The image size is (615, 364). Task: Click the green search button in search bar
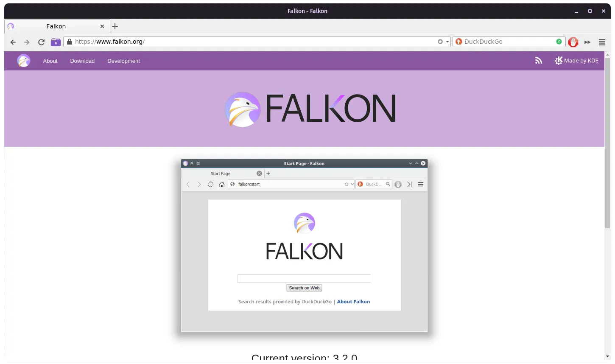[559, 42]
